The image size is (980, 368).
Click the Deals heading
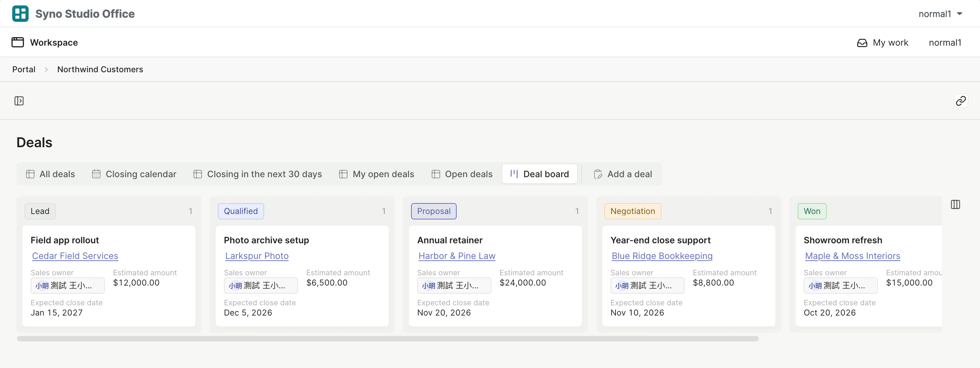34,142
